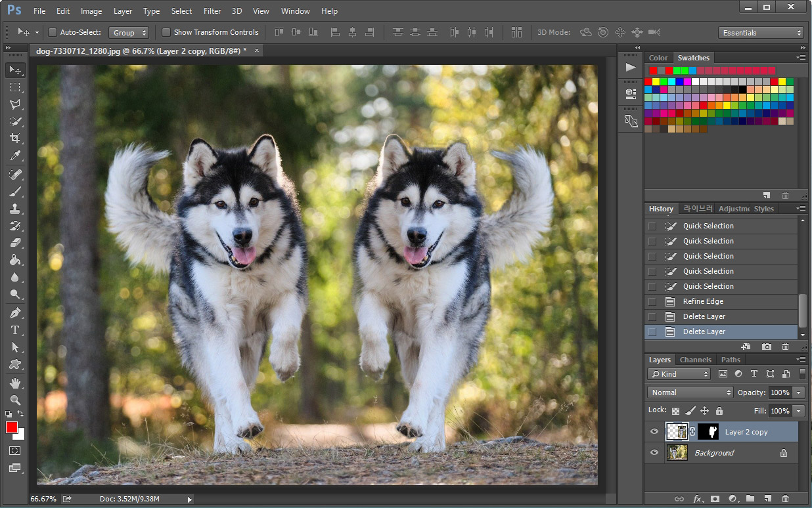812x508 pixels.
Task: Click the History panel trash icon
Action: [785, 347]
